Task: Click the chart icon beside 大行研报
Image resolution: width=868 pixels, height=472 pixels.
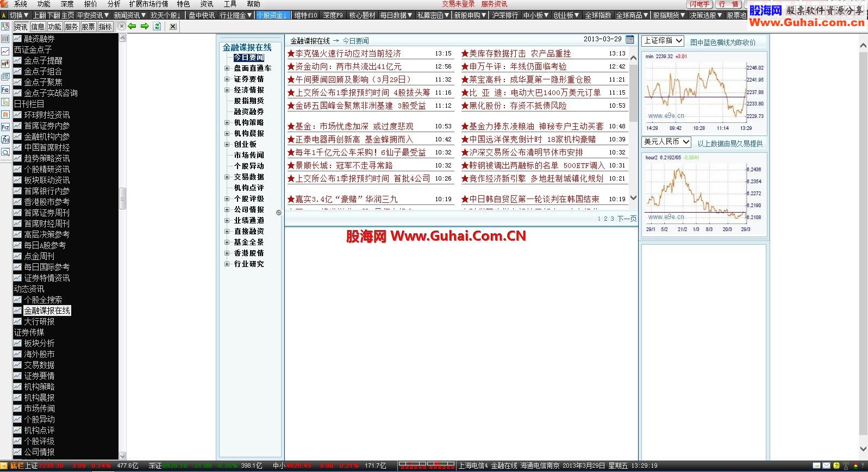Action: click(17, 321)
